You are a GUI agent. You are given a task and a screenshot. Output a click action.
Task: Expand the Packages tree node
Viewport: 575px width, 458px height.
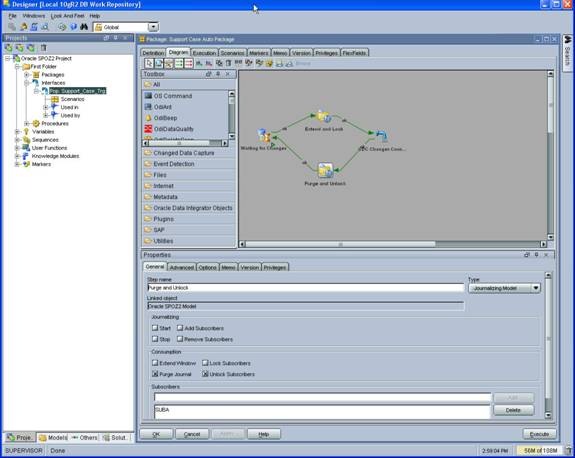click(26, 74)
